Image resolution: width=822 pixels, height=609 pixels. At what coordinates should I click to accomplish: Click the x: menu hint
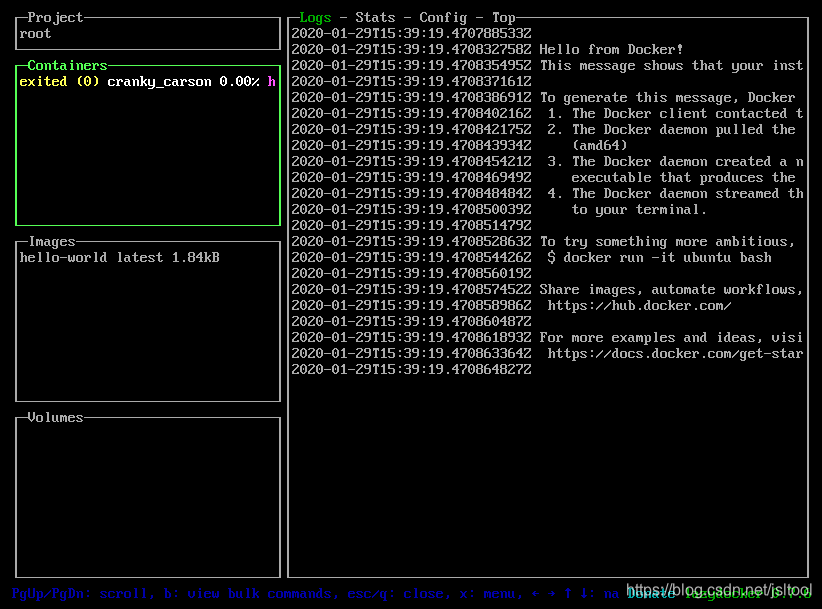pyautogui.click(x=491, y=594)
